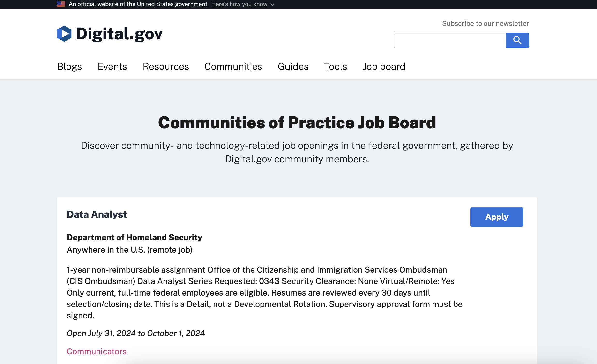Click the magnifying glass search button
Viewport: 597px width, 364px height.
point(517,40)
